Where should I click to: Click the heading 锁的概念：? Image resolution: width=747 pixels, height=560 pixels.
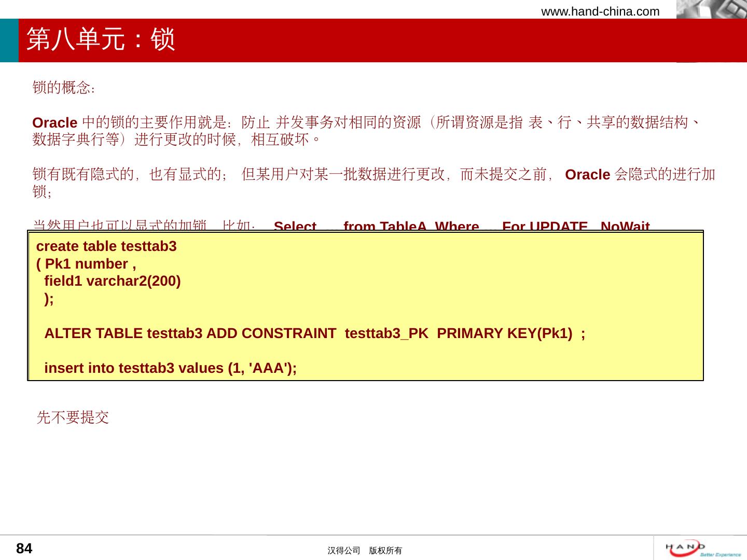63,88
